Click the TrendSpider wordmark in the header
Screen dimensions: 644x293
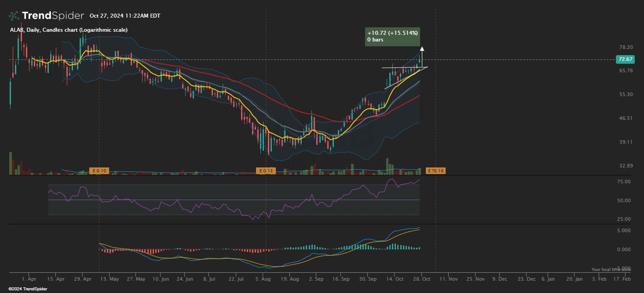click(x=53, y=15)
